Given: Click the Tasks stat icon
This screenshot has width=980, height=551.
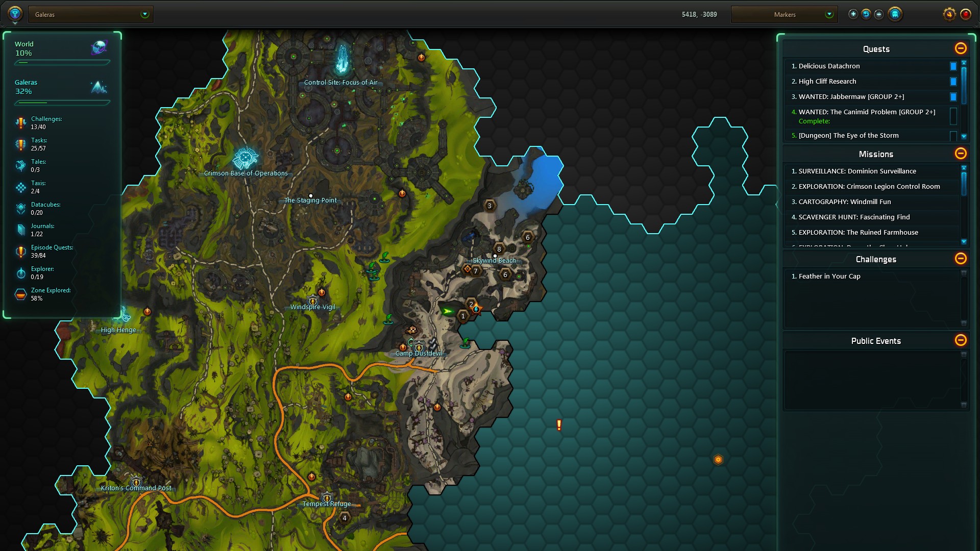Looking at the screenshot, I should 20,144.
